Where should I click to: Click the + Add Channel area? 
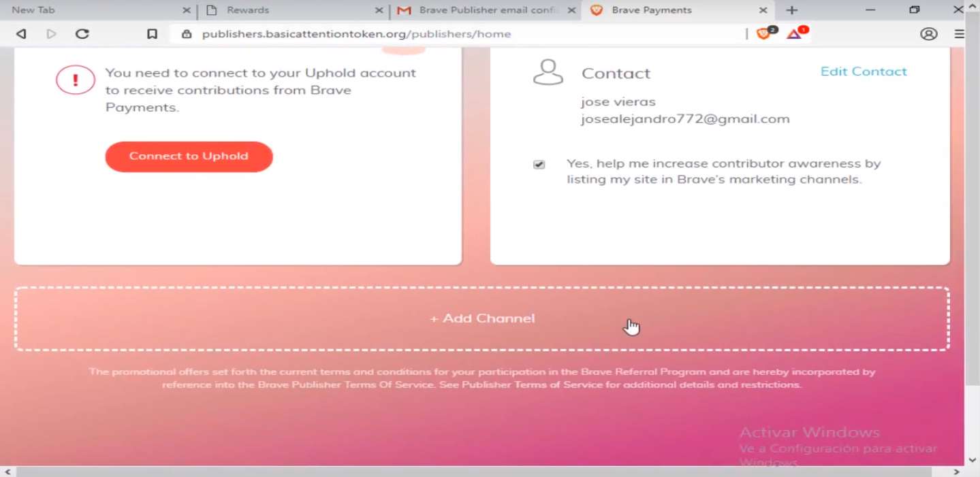[481, 318]
